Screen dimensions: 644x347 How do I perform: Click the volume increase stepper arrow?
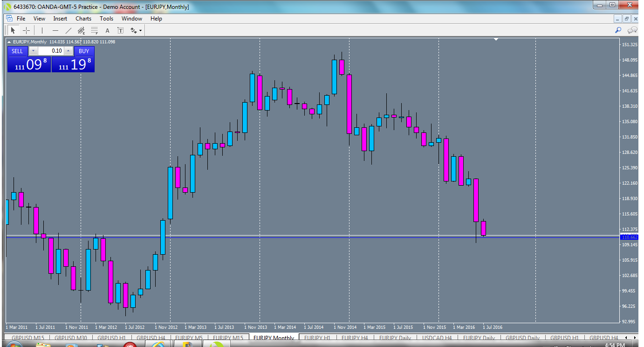(68, 51)
